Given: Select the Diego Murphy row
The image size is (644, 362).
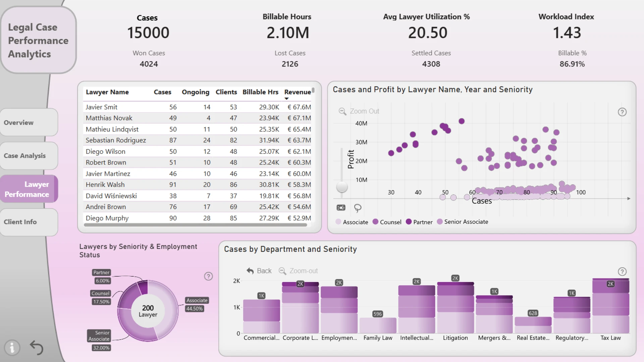Looking at the screenshot, I should click(197, 218).
